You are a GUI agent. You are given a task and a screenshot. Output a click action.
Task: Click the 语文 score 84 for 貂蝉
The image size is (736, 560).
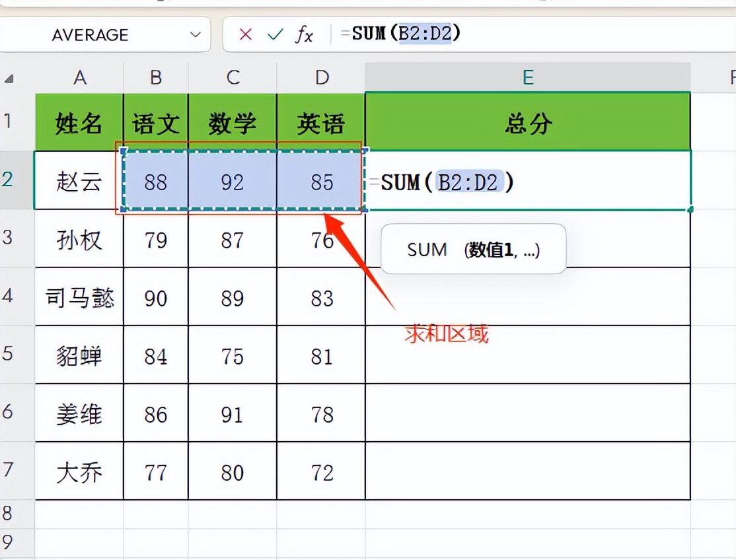pyautogui.click(x=156, y=355)
